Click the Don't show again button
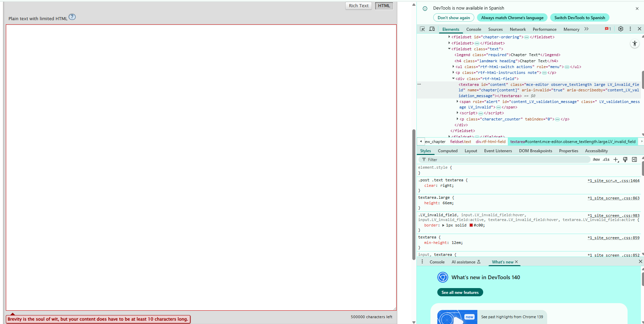 tap(454, 18)
